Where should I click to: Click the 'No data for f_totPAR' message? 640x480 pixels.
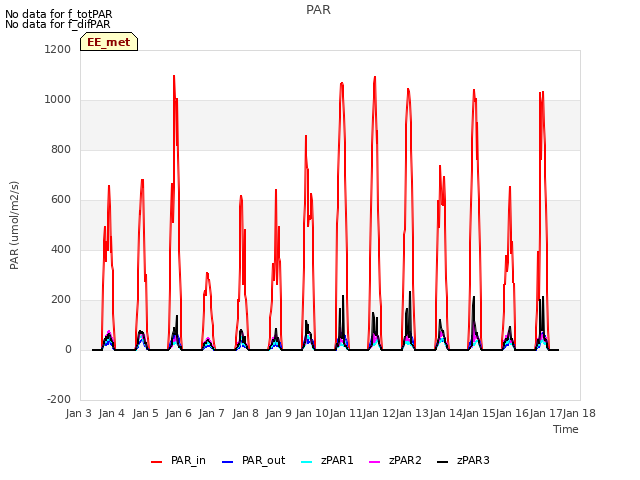[58, 14]
